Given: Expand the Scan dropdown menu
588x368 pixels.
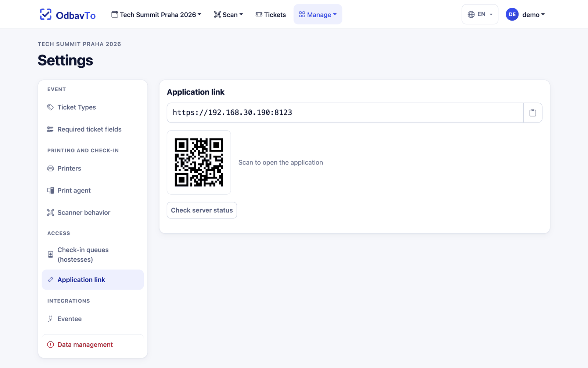Looking at the screenshot, I should coord(229,14).
